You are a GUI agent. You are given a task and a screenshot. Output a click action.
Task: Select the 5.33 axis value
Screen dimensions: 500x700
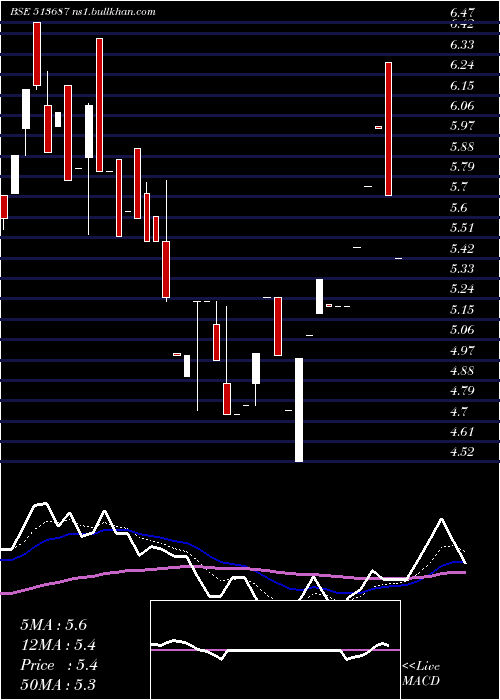pyautogui.click(x=462, y=269)
